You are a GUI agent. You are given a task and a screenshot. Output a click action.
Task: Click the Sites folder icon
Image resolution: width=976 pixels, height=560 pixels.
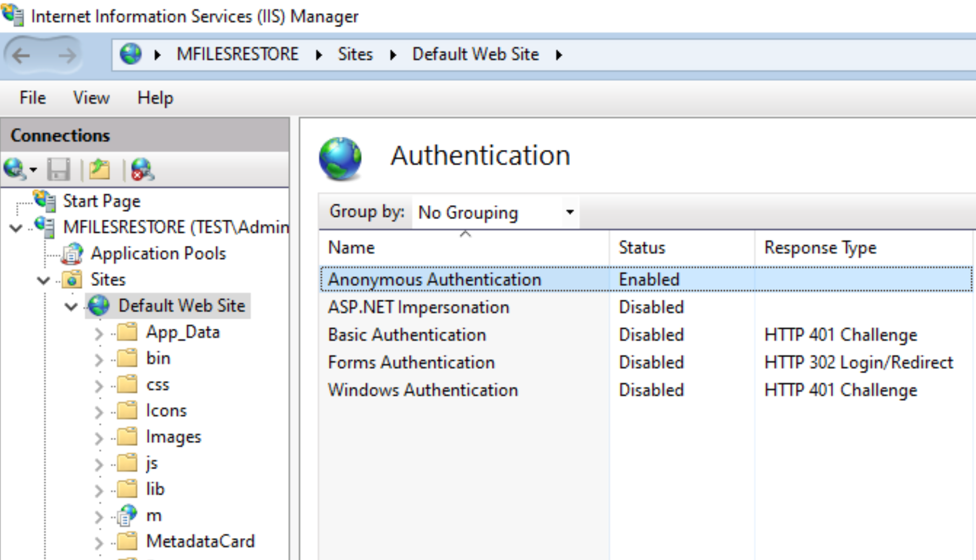tap(73, 279)
